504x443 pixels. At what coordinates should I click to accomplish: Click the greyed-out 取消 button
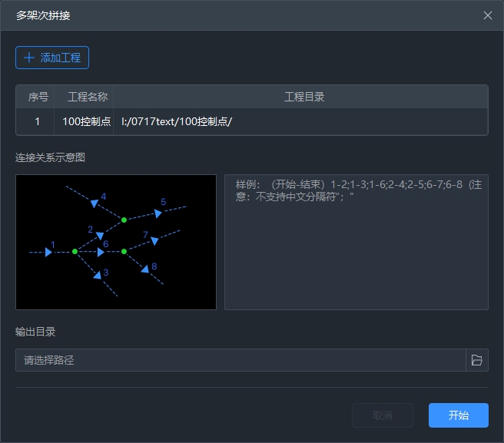pos(382,415)
